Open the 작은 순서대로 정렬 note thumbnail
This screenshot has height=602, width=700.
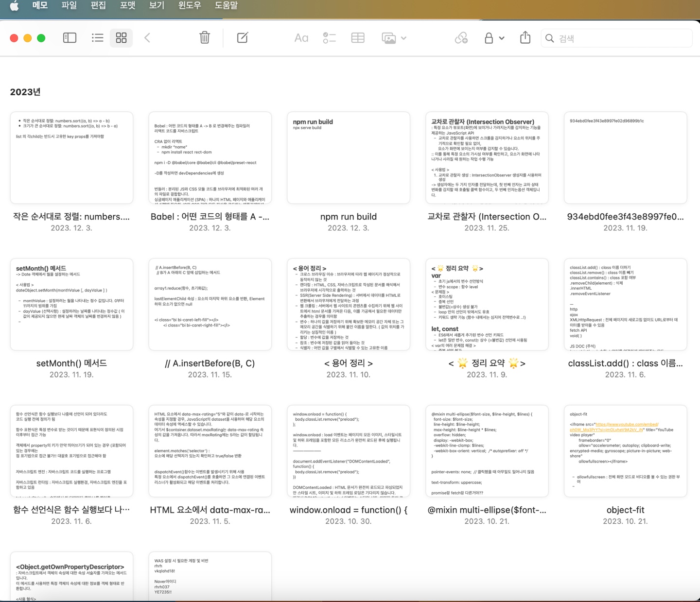pos(71,158)
